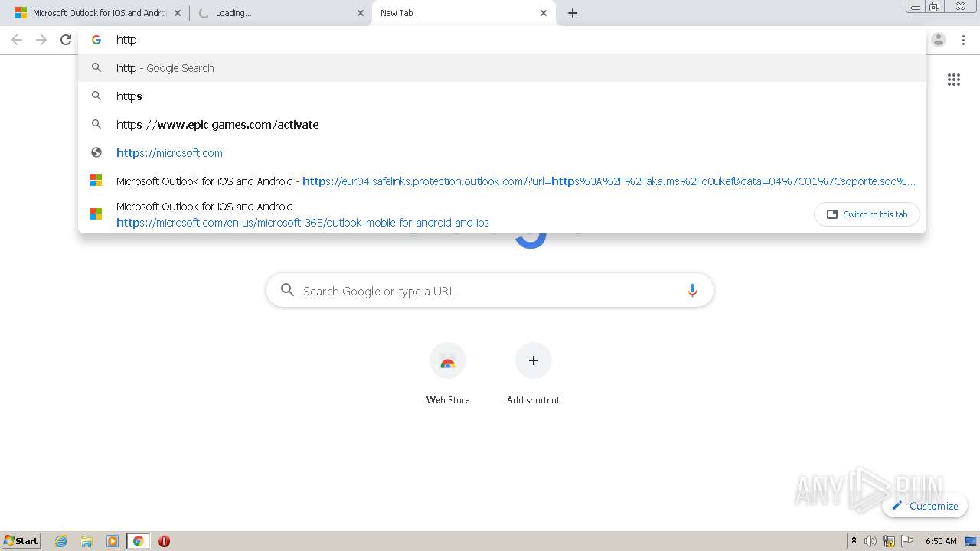Click Chrome icon in taskbar

[138, 541]
